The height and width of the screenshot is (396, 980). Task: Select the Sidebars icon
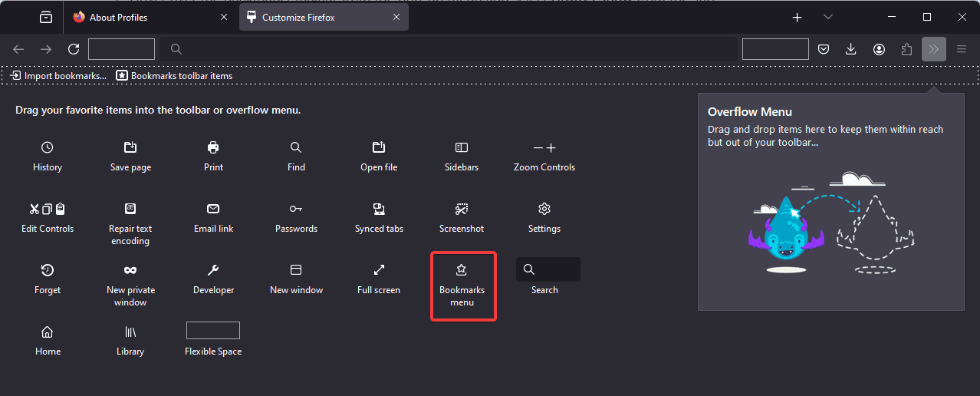tap(462, 147)
